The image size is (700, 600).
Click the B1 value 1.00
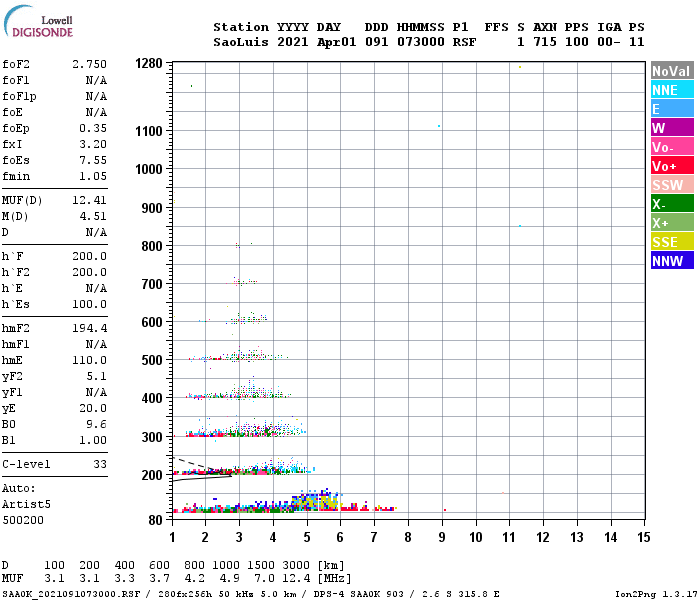click(x=93, y=440)
